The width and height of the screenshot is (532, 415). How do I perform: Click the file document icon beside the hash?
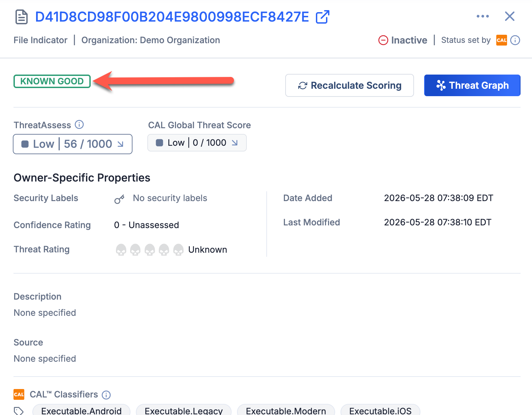22,17
